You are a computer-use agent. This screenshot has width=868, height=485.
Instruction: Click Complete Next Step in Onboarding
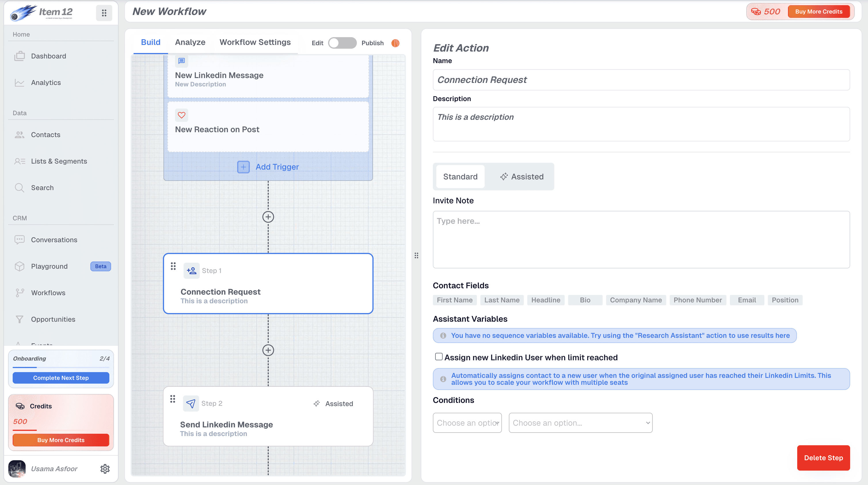click(x=61, y=378)
